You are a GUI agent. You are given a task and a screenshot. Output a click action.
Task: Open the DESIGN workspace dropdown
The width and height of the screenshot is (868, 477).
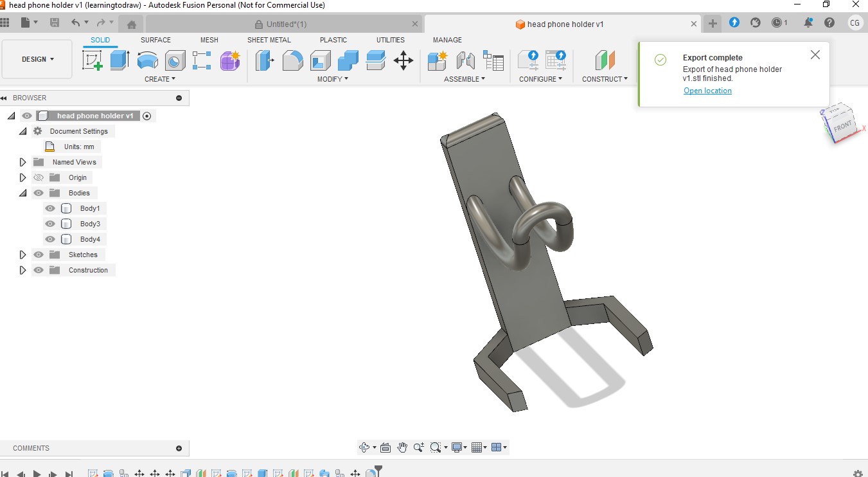(37, 59)
